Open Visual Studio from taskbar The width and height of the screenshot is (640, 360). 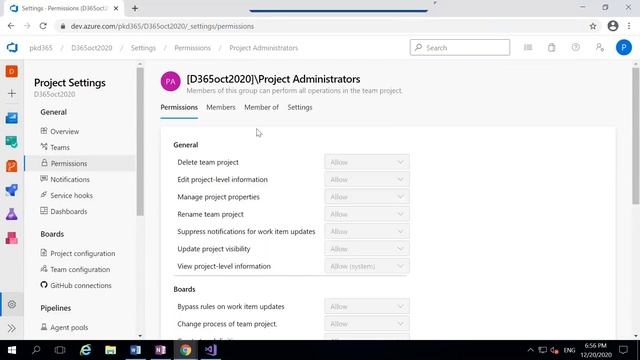[x=211, y=350]
